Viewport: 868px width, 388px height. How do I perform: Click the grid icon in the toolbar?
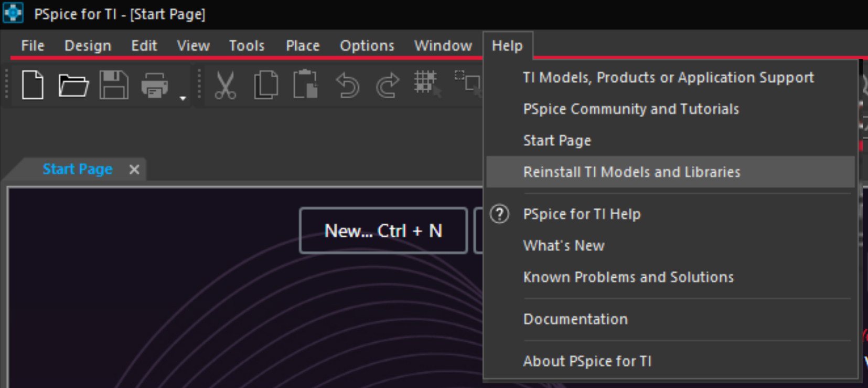point(427,84)
